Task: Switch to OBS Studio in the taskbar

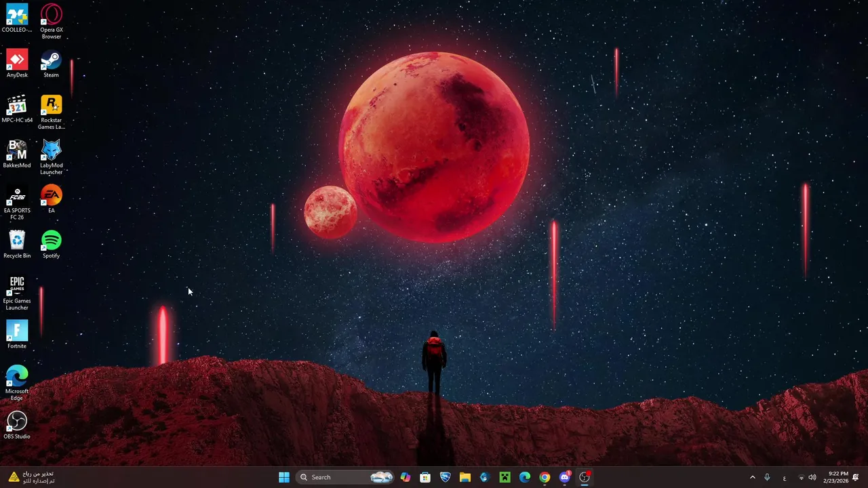Action: [x=585, y=477]
